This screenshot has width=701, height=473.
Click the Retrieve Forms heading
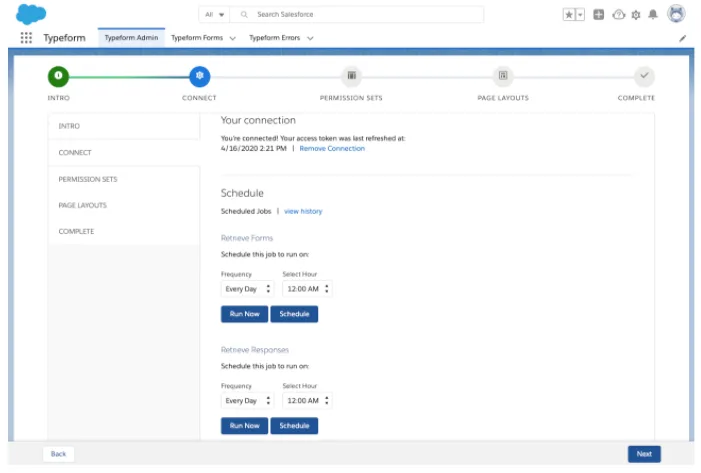pos(247,238)
